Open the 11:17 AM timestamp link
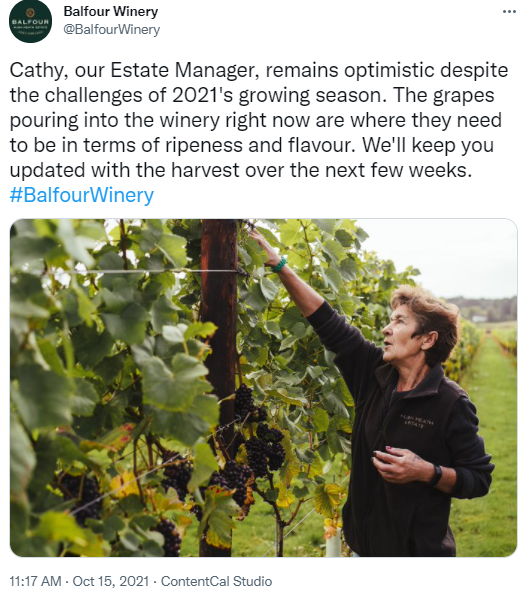Screen dimensions: 527x600 coord(35,581)
